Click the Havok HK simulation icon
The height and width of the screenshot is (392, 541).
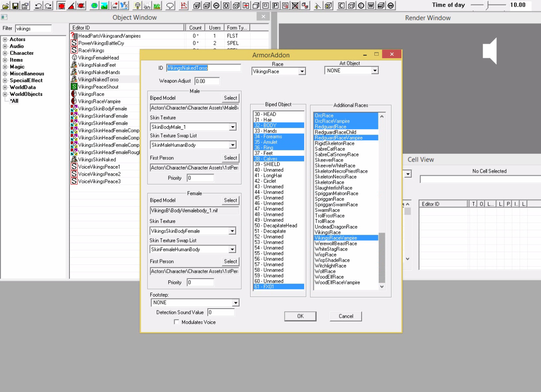[x=114, y=6]
